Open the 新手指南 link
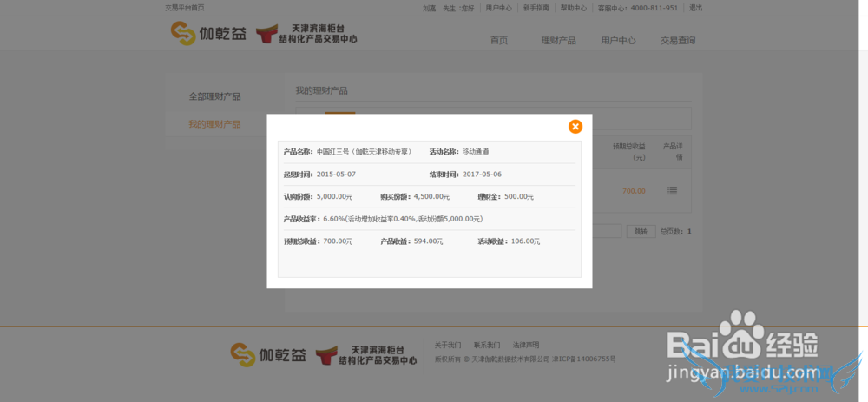Viewport: 868px width, 402px height. coord(536,8)
